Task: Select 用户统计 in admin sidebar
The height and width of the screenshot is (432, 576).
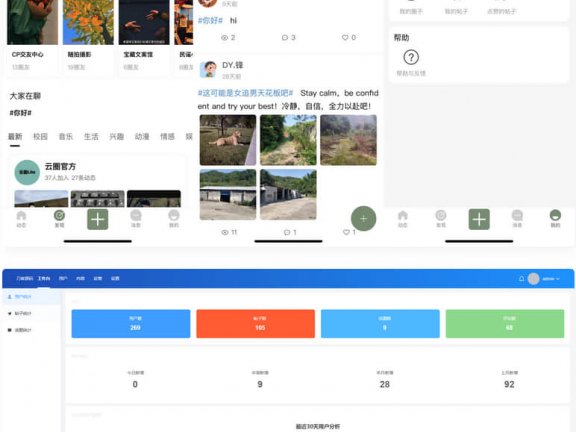Action: coord(32,297)
